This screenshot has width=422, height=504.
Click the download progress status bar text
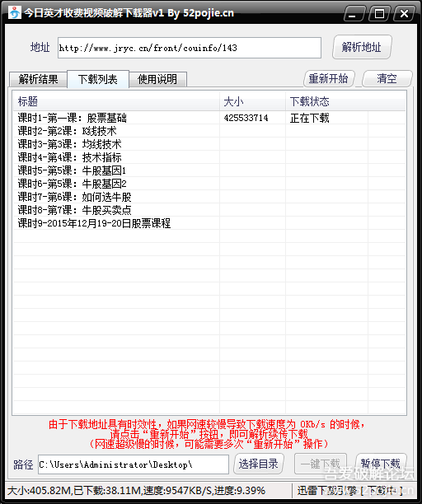point(136,491)
